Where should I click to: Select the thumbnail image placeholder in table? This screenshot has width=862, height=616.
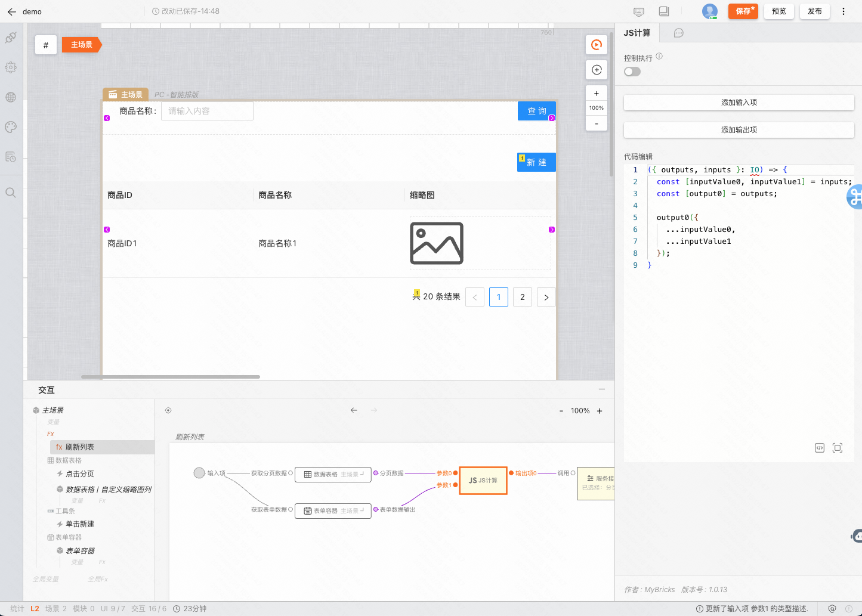pyautogui.click(x=437, y=243)
